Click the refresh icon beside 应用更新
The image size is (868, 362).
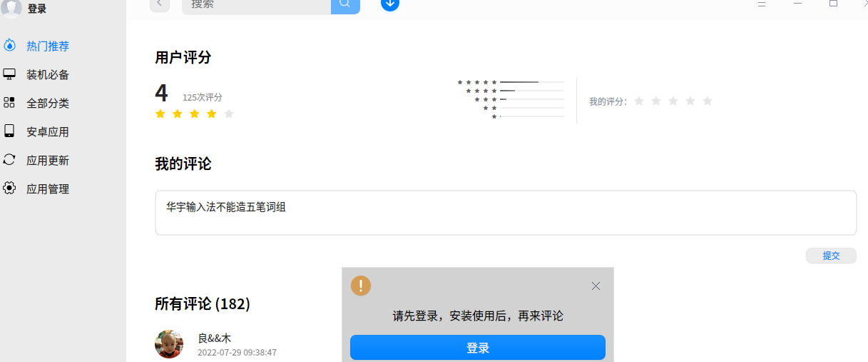(x=9, y=159)
